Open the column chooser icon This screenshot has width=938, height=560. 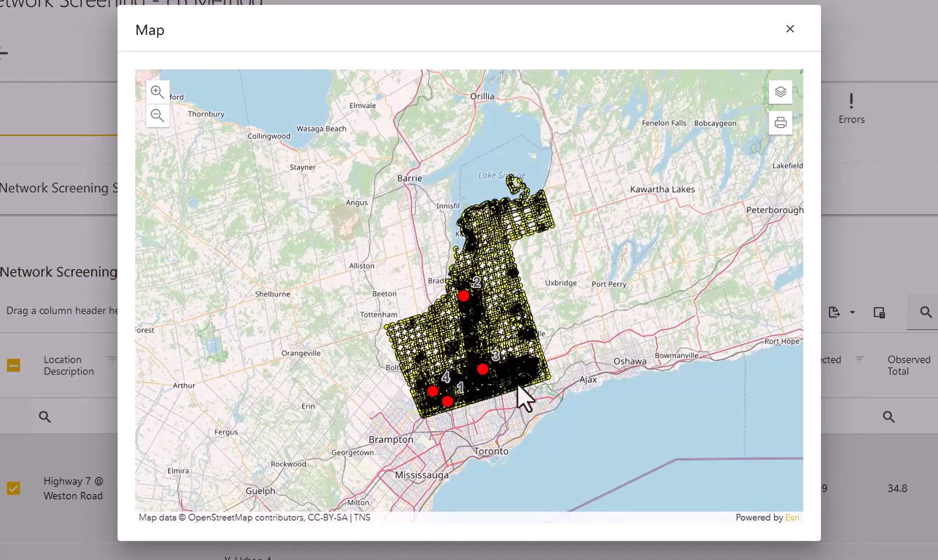click(879, 312)
